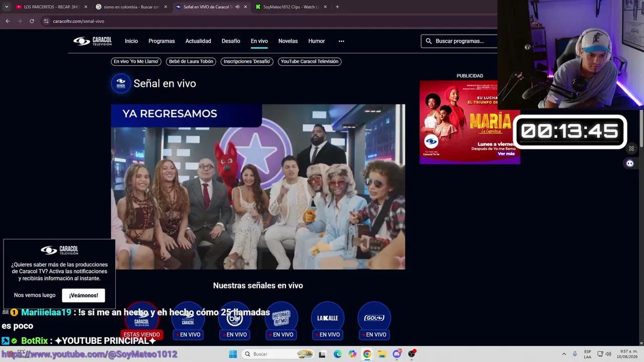Open the En vivo 'Yo Me Llamo' tag
The image size is (644, 362).
coord(136,61)
